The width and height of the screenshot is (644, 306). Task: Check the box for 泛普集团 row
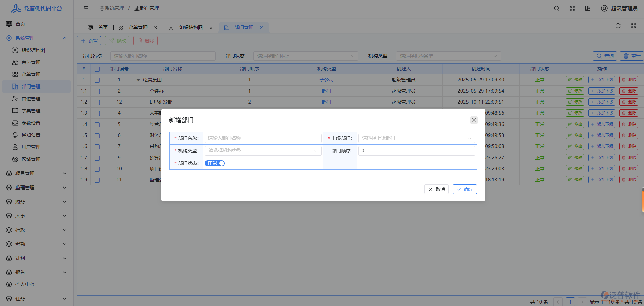[x=97, y=80]
